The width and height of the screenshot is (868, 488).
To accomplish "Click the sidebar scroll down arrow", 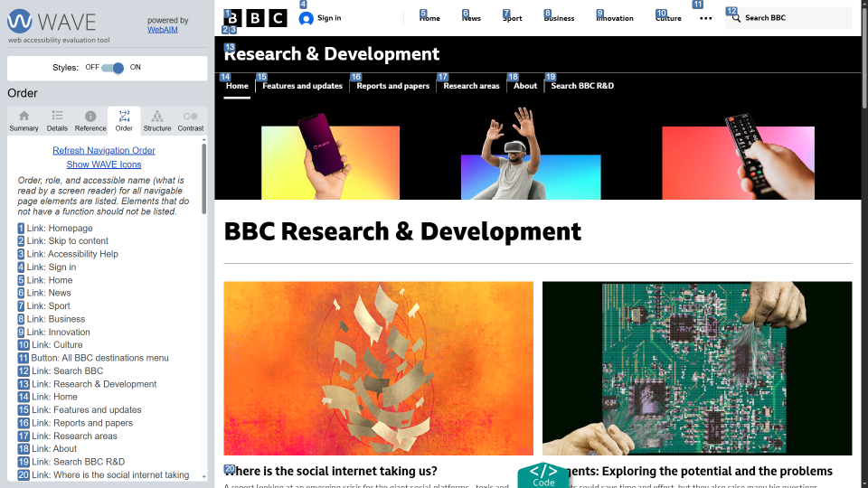I will click(203, 476).
